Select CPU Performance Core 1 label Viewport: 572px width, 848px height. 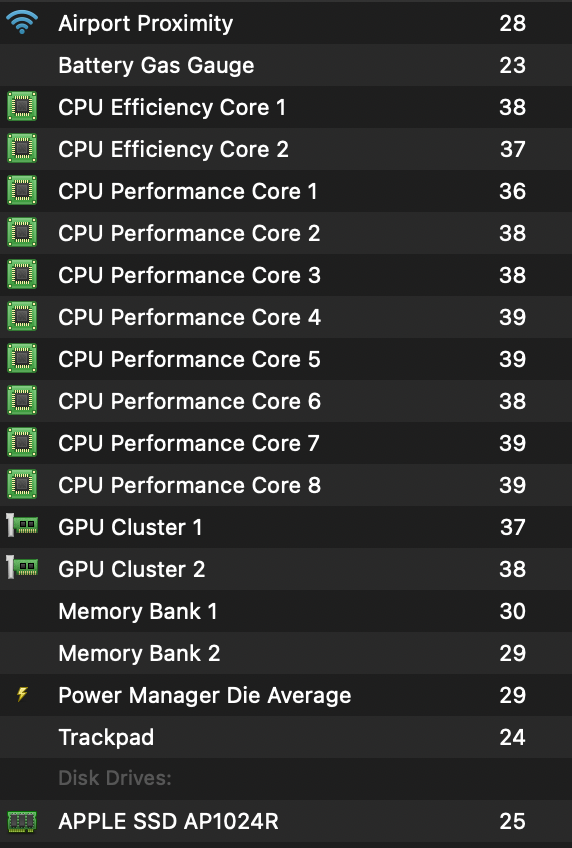tap(188, 191)
